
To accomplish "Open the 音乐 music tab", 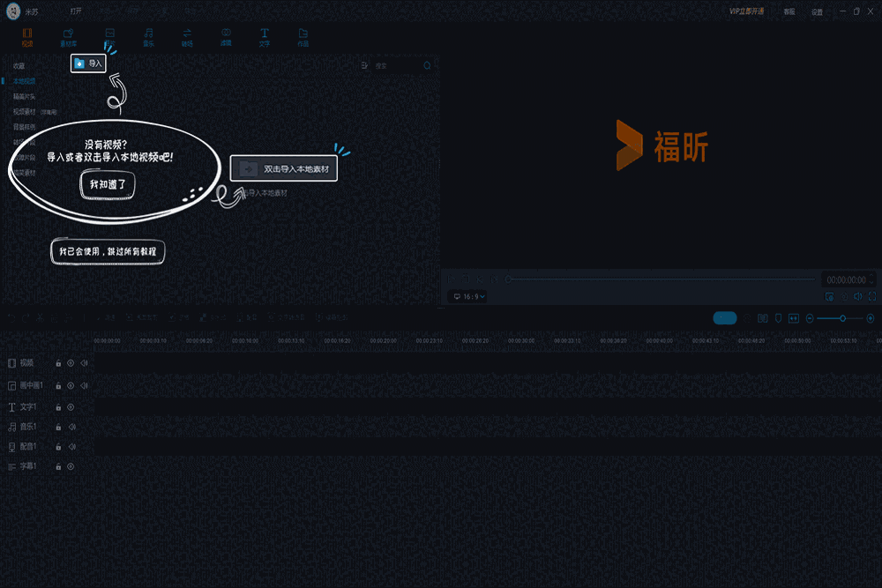I will click(148, 37).
